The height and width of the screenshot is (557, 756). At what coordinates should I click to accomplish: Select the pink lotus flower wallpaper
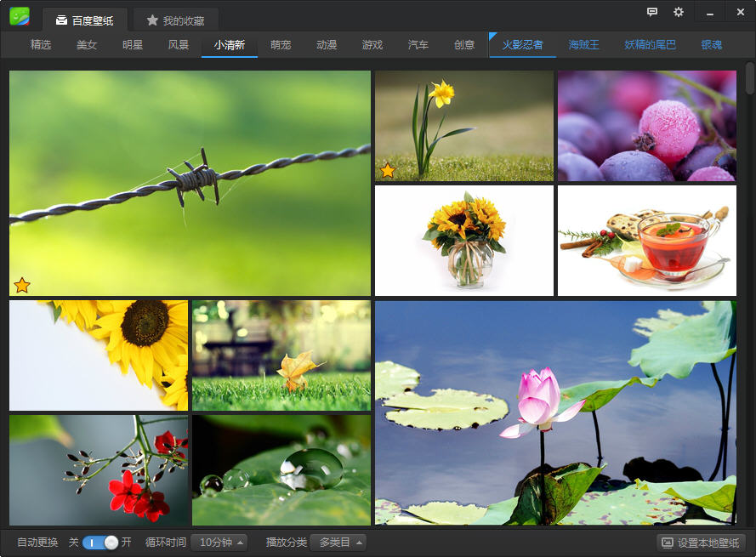tap(555, 412)
